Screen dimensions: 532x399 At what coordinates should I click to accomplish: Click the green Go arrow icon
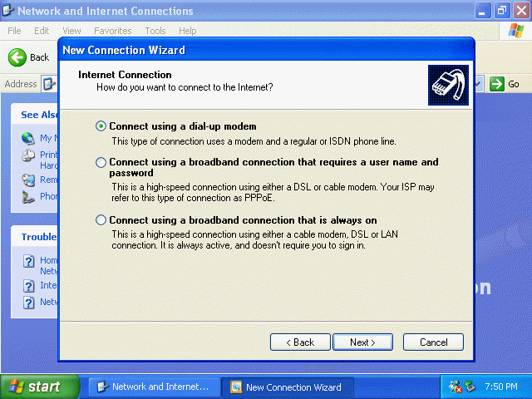pyautogui.click(x=497, y=84)
